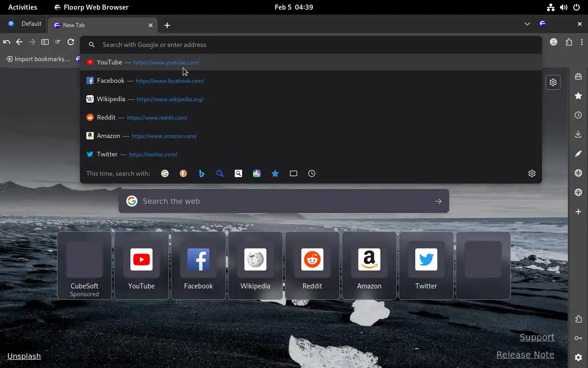The width and height of the screenshot is (588, 368).
Task: Open the Release Note link
Action: click(526, 355)
